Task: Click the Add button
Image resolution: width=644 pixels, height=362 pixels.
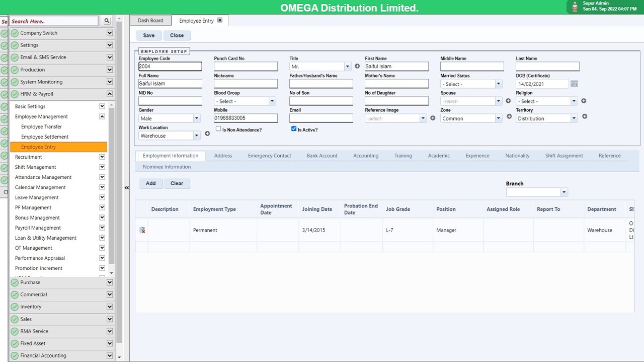Action: pos(151,184)
